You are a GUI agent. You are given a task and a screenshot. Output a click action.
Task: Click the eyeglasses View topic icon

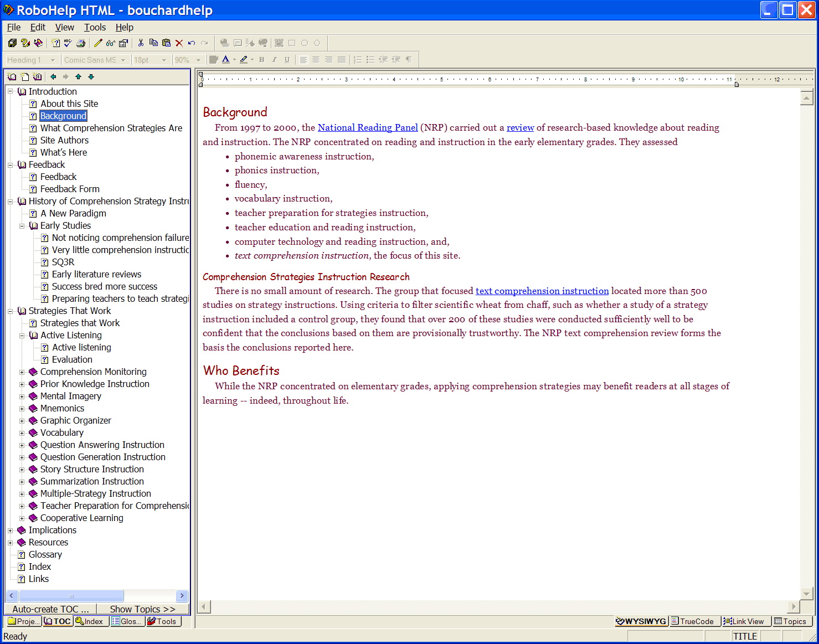tap(111, 43)
